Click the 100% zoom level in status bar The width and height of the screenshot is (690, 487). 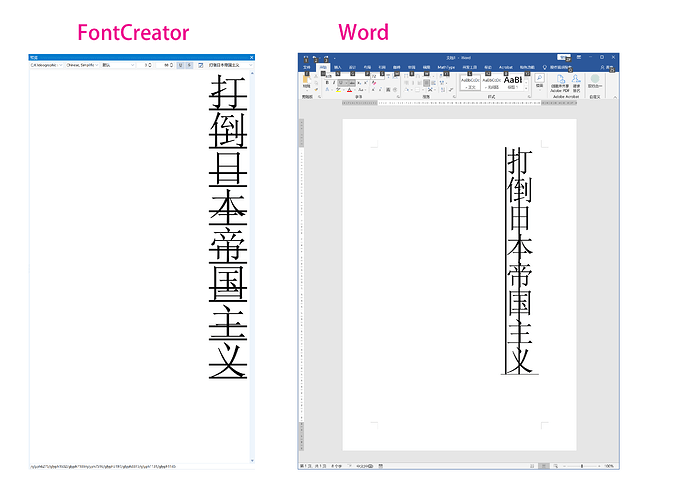click(x=609, y=466)
